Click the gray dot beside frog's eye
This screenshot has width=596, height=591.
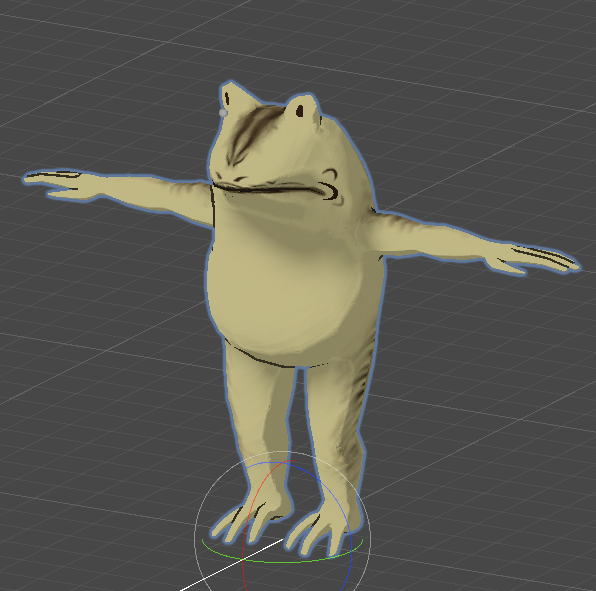[223, 113]
